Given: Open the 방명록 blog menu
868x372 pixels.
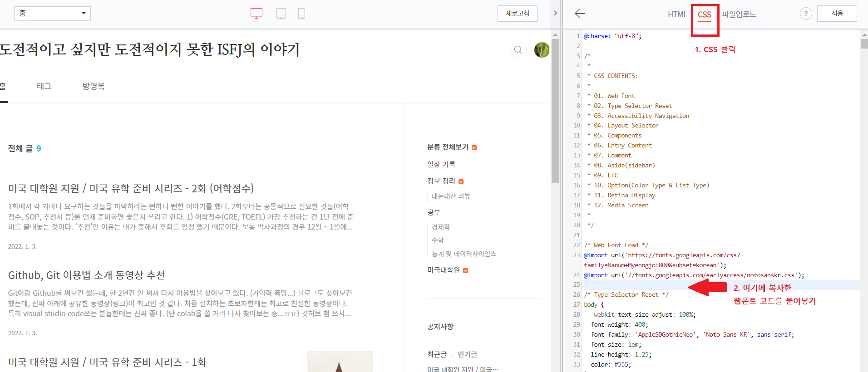Looking at the screenshot, I should [x=94, y=86].
